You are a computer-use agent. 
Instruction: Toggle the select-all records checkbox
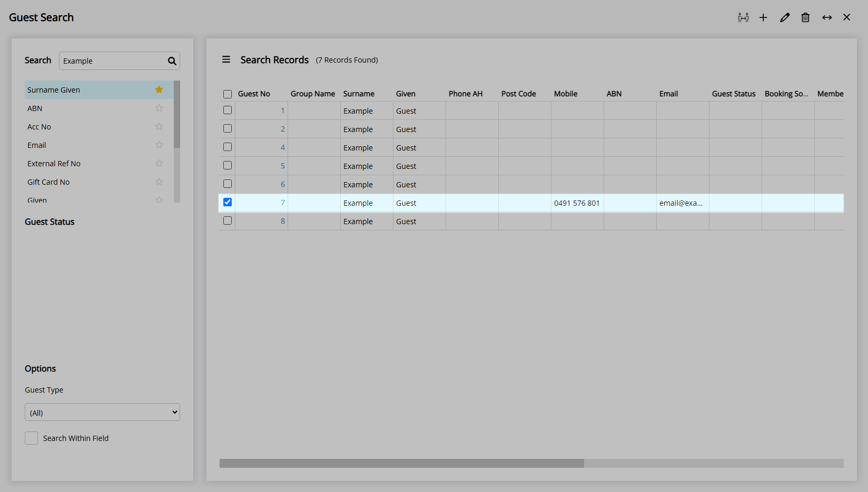pyautogui.click(x=228, y=94)
